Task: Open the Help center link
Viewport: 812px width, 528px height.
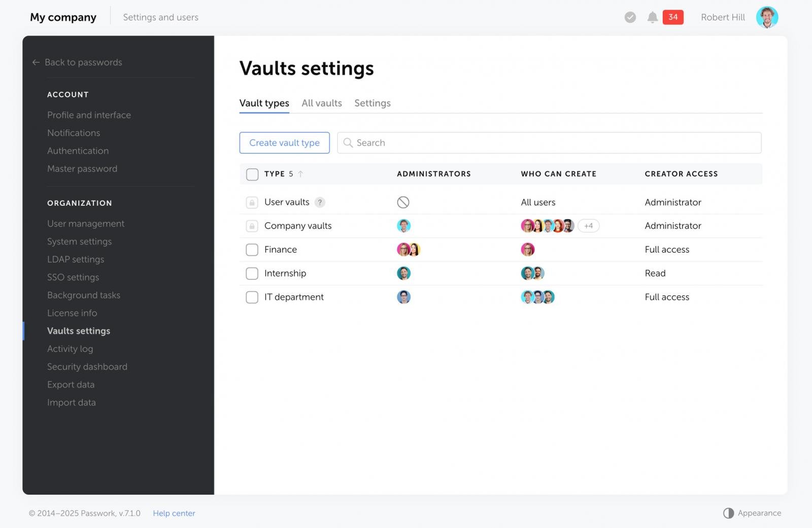Action: tap(174, 513)
